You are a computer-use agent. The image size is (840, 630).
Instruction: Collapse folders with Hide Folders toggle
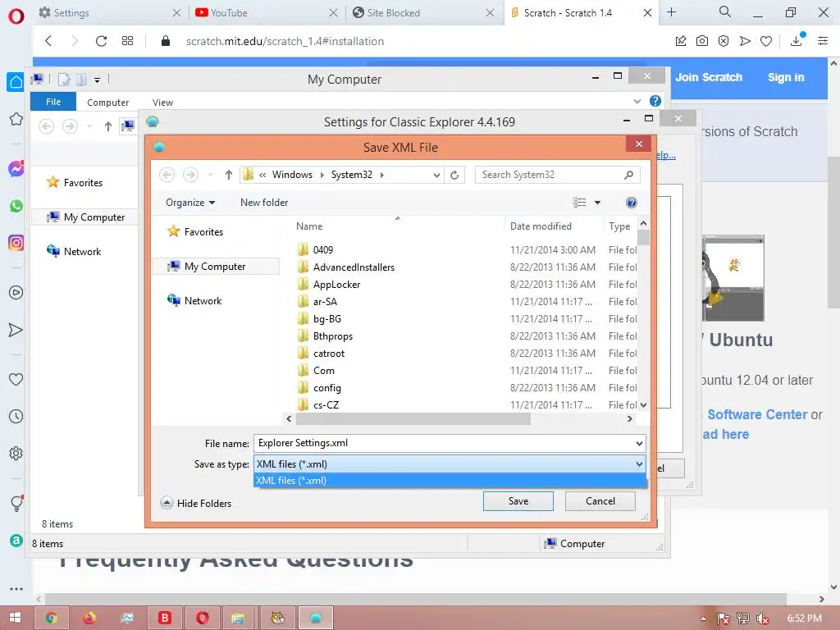pos(196,503)
